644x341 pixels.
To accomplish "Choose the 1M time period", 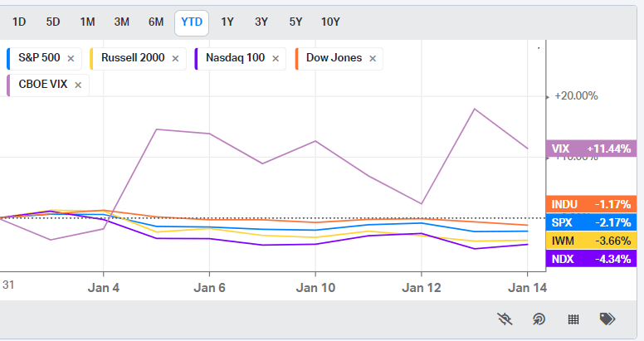I will coord(87,22).
